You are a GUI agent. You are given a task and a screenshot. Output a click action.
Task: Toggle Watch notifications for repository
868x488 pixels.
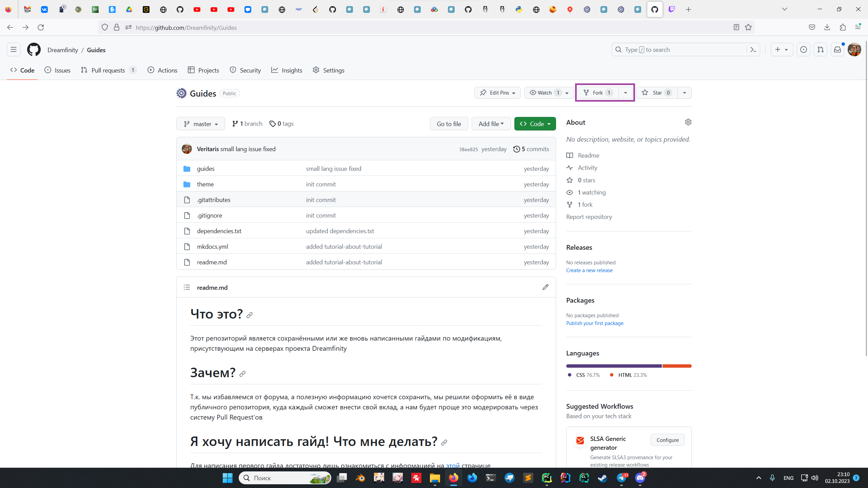pos(545,93)
